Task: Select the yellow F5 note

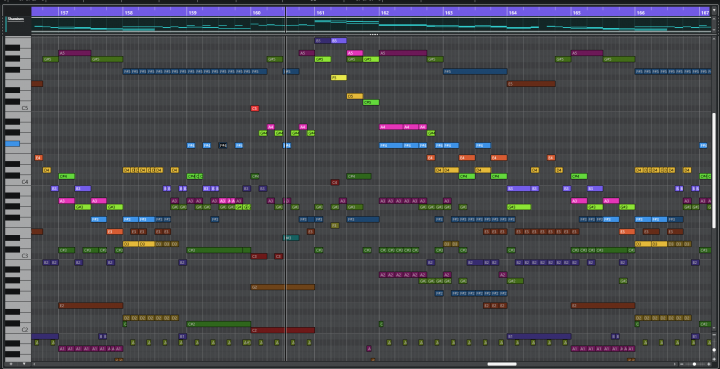Action: click(x=338, y=78)
